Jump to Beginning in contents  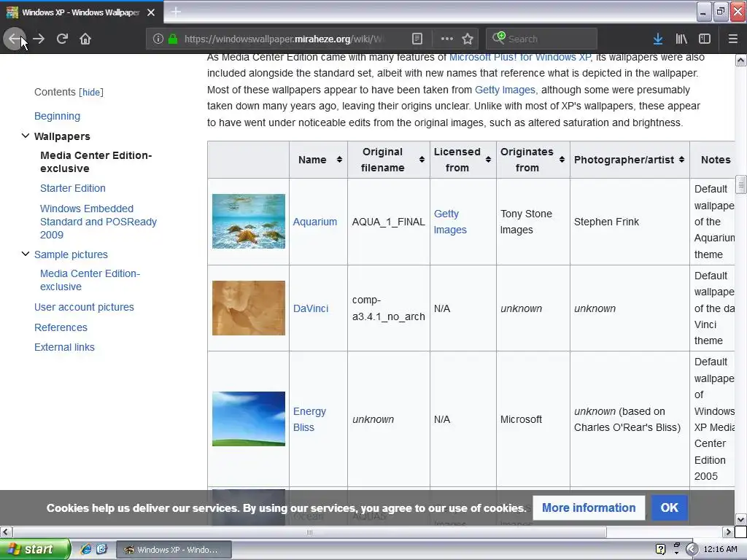(x=57, y=116)
